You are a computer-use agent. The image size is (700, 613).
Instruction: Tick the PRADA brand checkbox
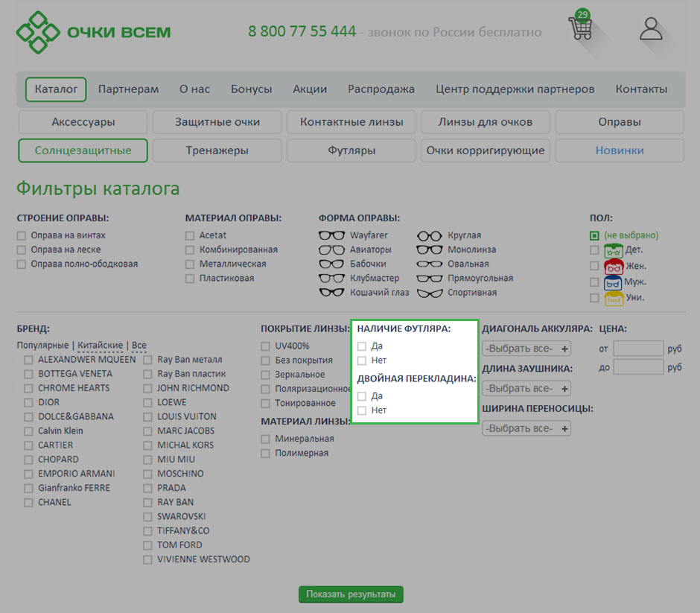pyautogui.click(x=147, y=488)
